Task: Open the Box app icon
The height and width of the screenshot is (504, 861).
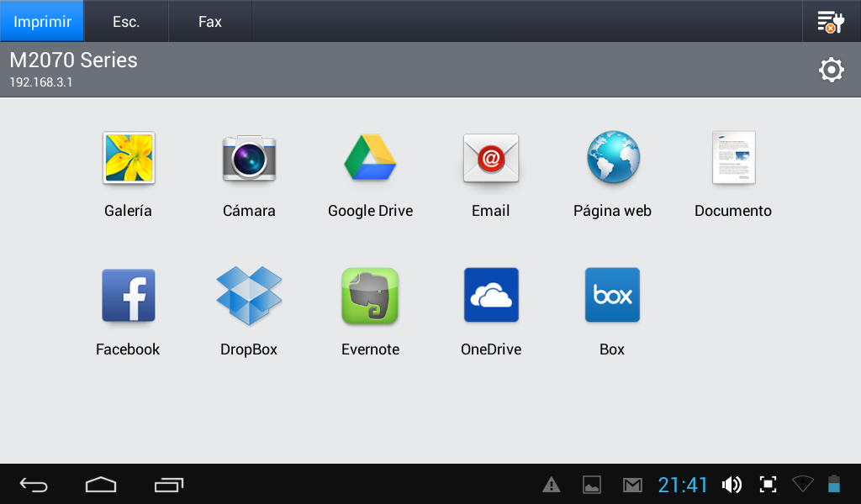Action: tap(612, 295)
